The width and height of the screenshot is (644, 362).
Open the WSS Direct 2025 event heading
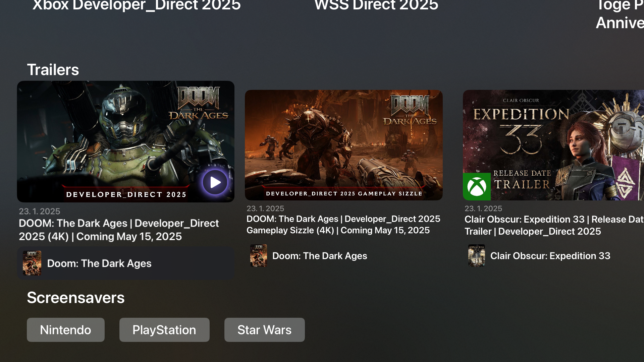click(x=376, y=5)
